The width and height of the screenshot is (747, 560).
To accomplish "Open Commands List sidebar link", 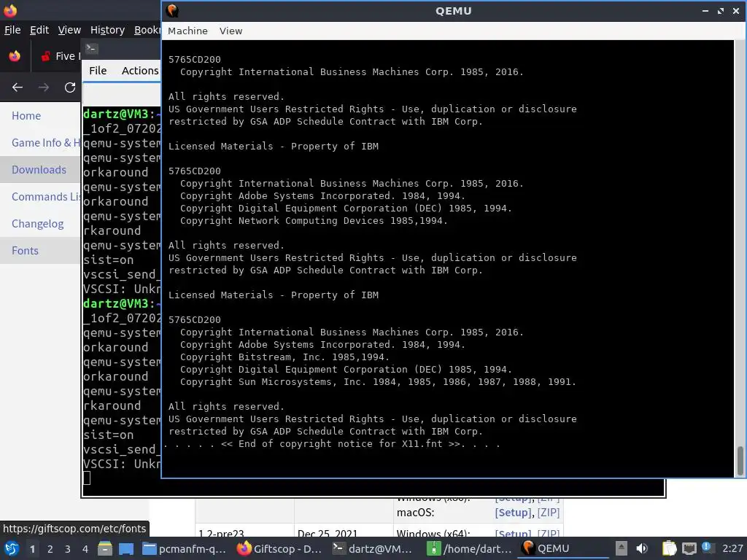I will pyautogui.click(x=46, y=197).
